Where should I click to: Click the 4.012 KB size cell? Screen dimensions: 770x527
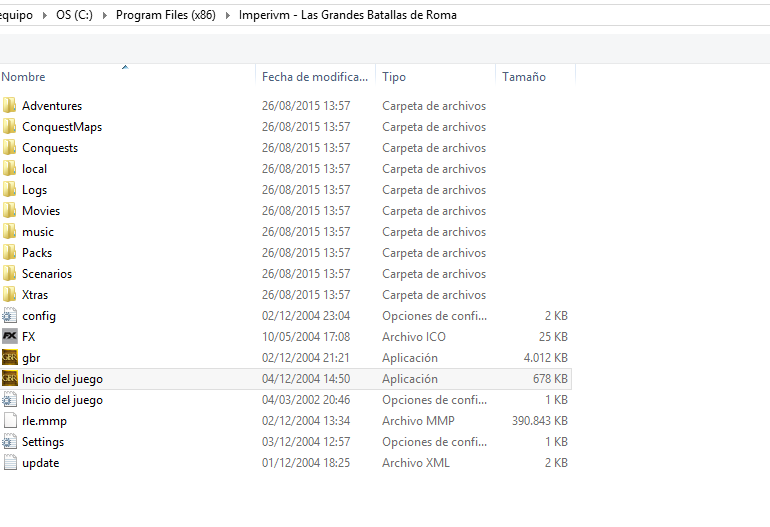(546, 358)
